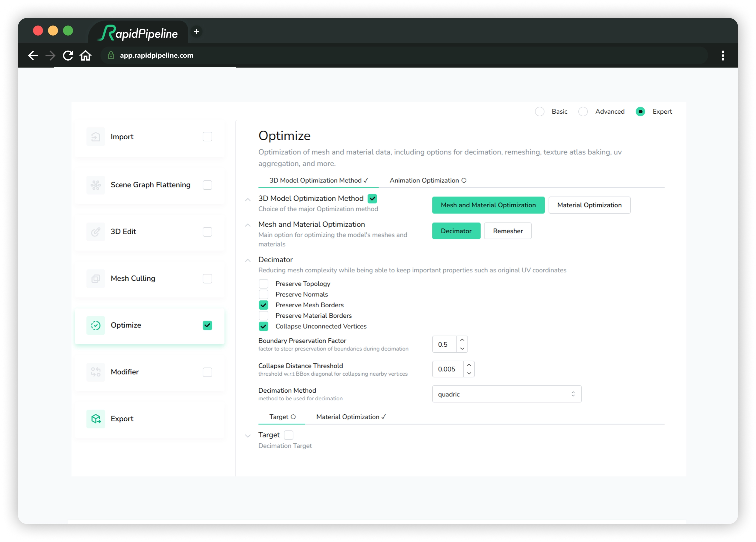Click the 3D Edit pencil icon

point(96,232)
